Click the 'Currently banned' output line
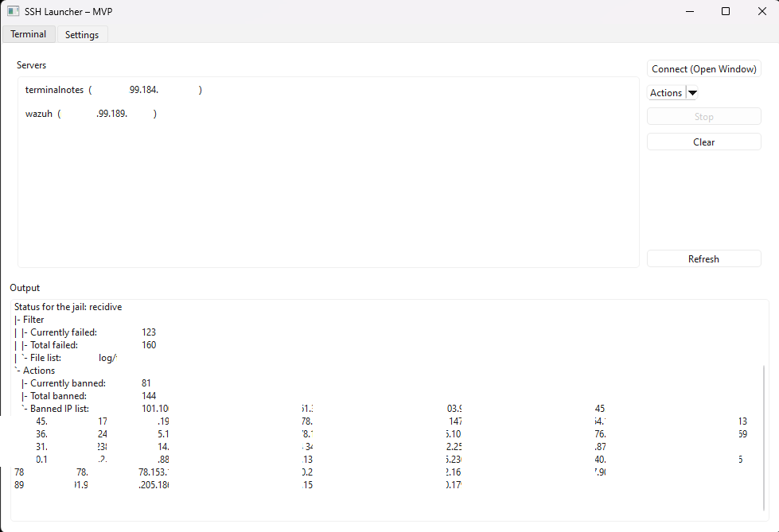 [x=68, y=383]
